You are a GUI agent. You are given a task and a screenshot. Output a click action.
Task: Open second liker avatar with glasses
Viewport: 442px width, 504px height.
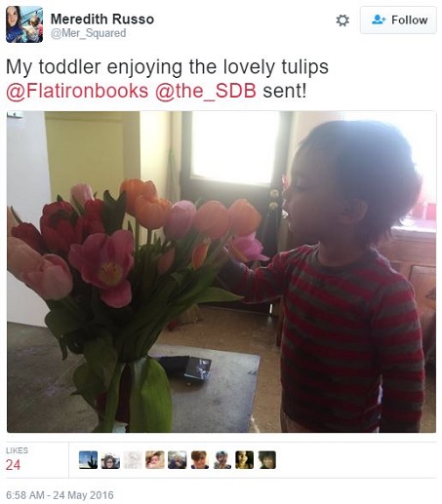click(110, 460)
